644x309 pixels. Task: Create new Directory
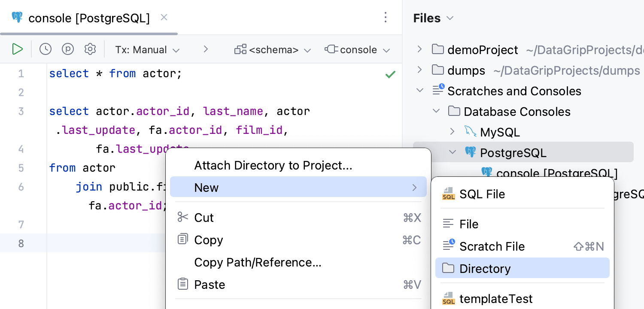click(522, 268)
